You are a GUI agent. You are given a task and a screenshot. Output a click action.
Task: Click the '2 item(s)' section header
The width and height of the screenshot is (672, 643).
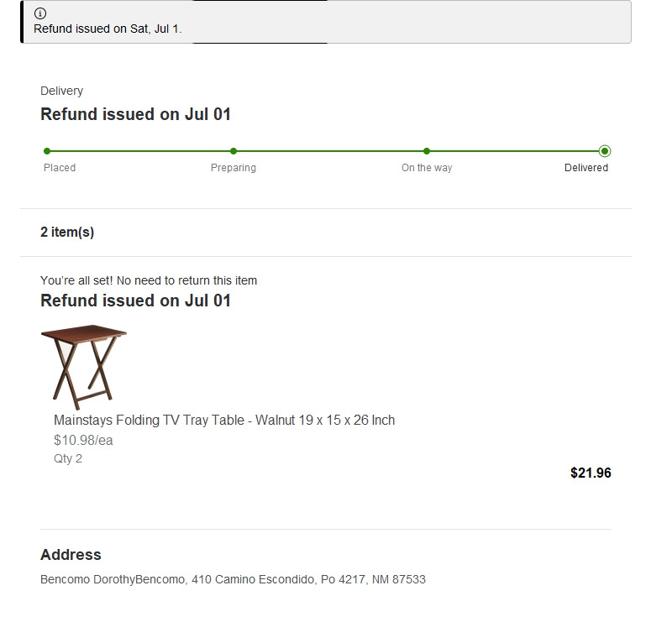tap(67, 233)
